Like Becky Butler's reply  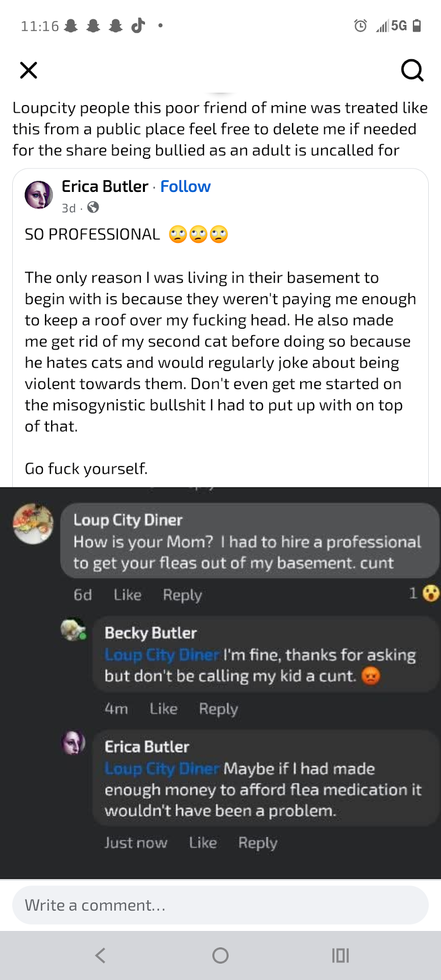163,708
